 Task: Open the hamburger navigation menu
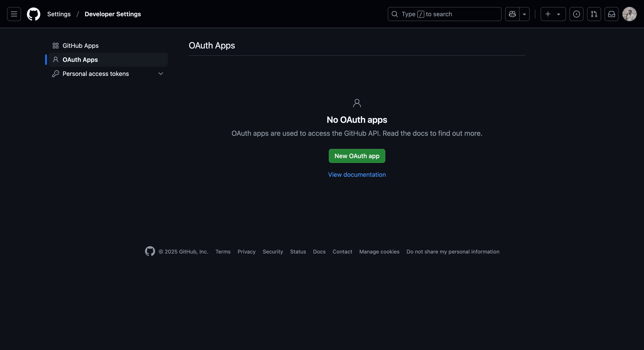coord(14,14)
